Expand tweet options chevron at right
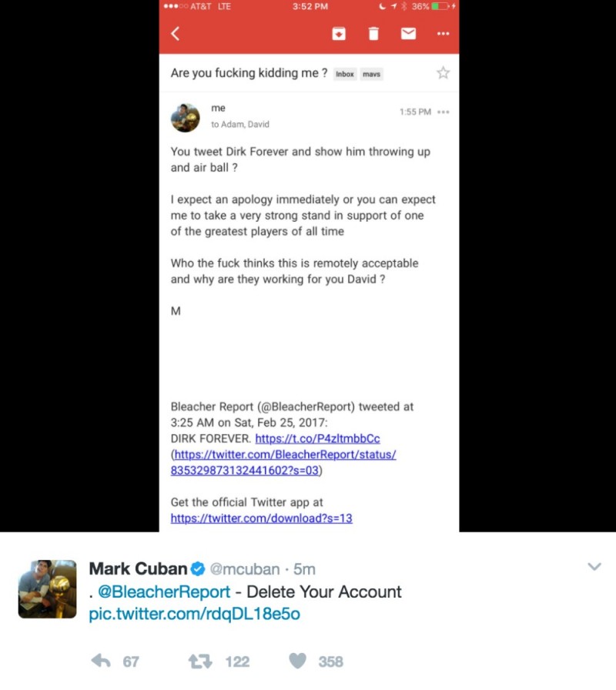 (x=594, y=566)
